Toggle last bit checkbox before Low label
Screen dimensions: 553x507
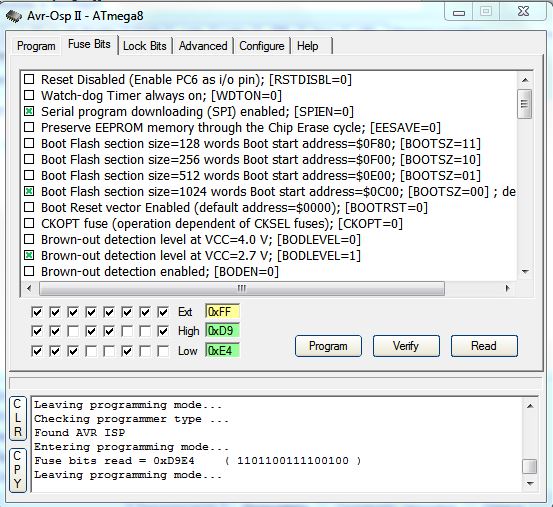(163, 351)
